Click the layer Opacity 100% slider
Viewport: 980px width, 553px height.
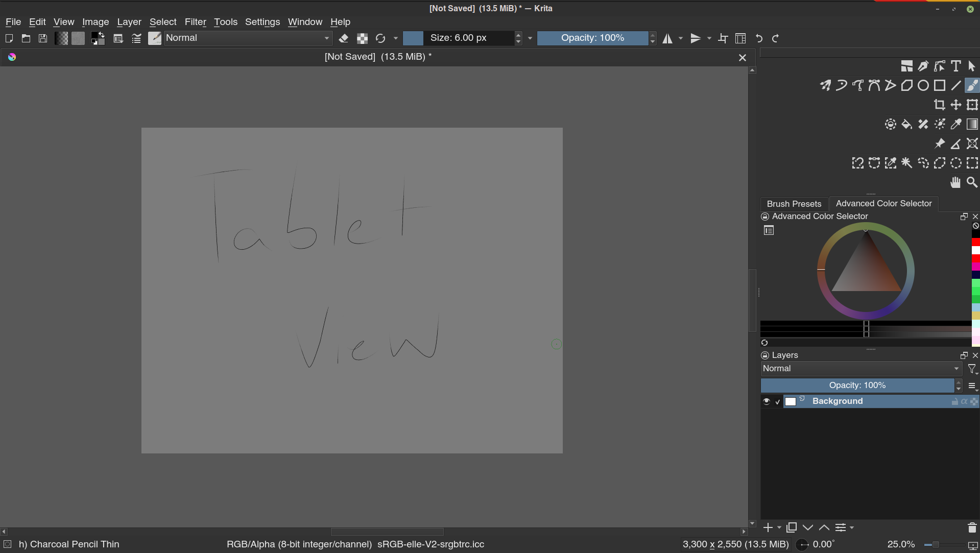tap(857, 386)
